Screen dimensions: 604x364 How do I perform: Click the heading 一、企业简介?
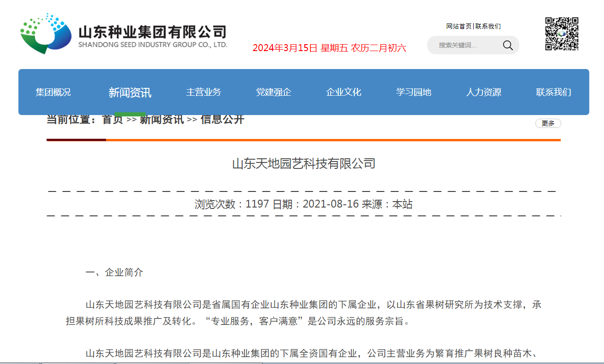(x=114, y=272)
